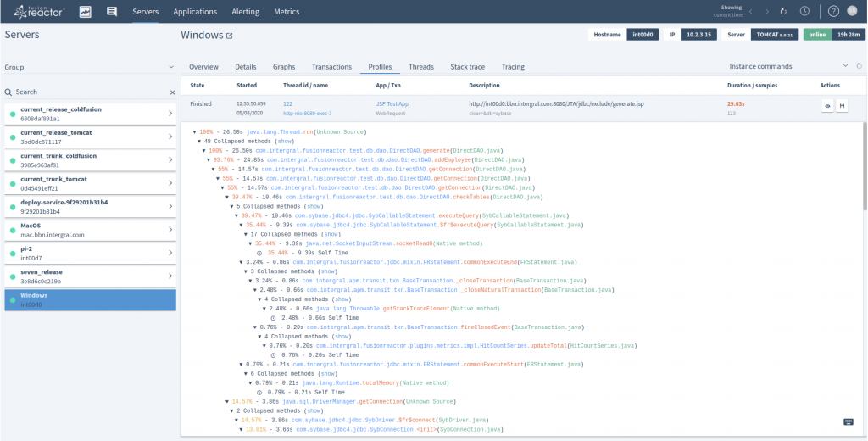This screenshot has height=441, width=868.
Task: Expand deploy-service-9f29201b31b4 chevron
Action: pos(170,207)
